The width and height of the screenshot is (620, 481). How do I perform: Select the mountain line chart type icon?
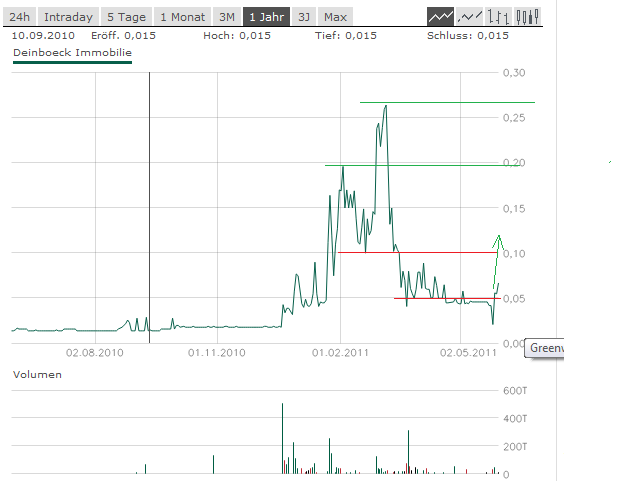440,17
